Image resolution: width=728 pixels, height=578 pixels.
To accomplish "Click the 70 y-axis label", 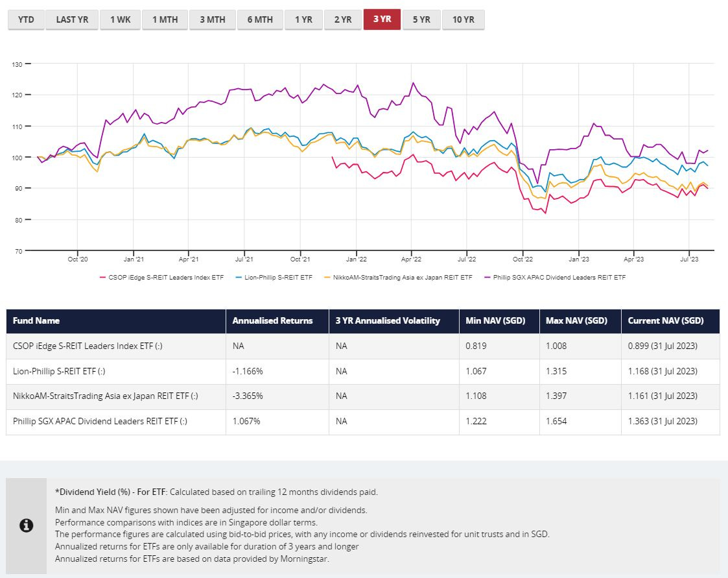I will pyautogui.click(x=19, y=251).
